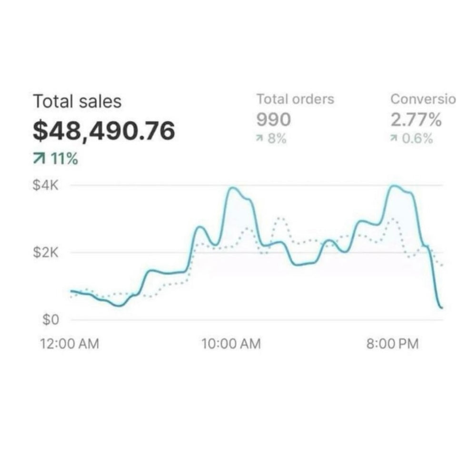This screenshot has height=459, width=476.
Task: Click the $2K y-axis label
Action: (x=45, y=252)
